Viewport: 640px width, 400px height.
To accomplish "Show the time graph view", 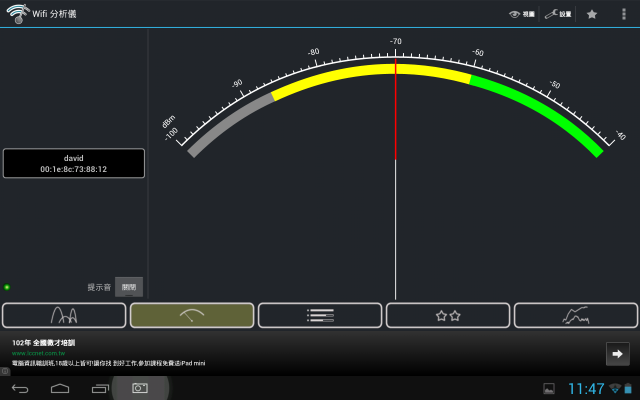I will click(576, 315).
